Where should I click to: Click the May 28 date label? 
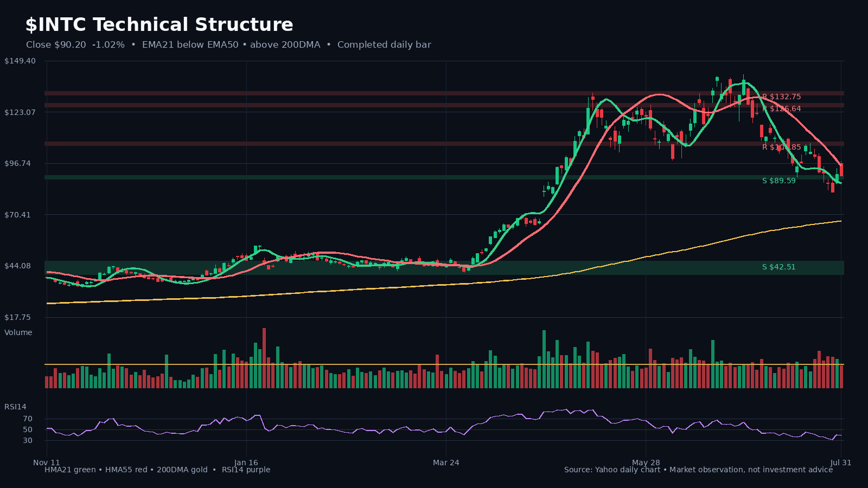(646, 463)
